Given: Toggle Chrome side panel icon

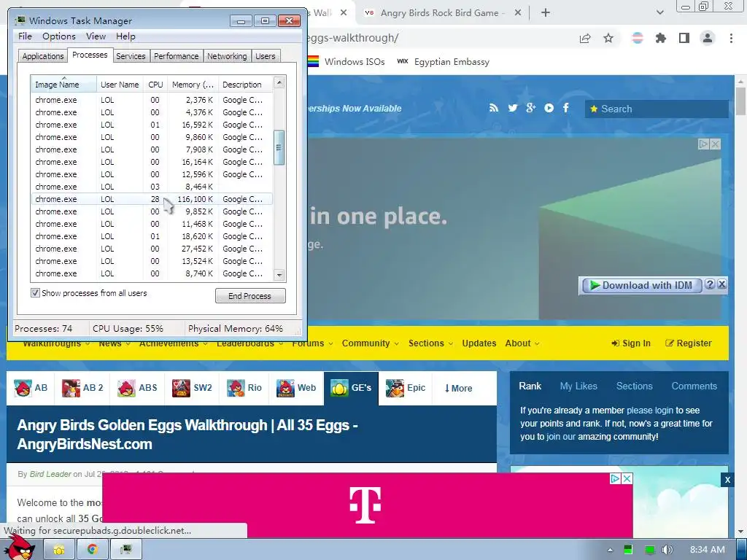Looking at the screenshot, I should coord(684,38).
